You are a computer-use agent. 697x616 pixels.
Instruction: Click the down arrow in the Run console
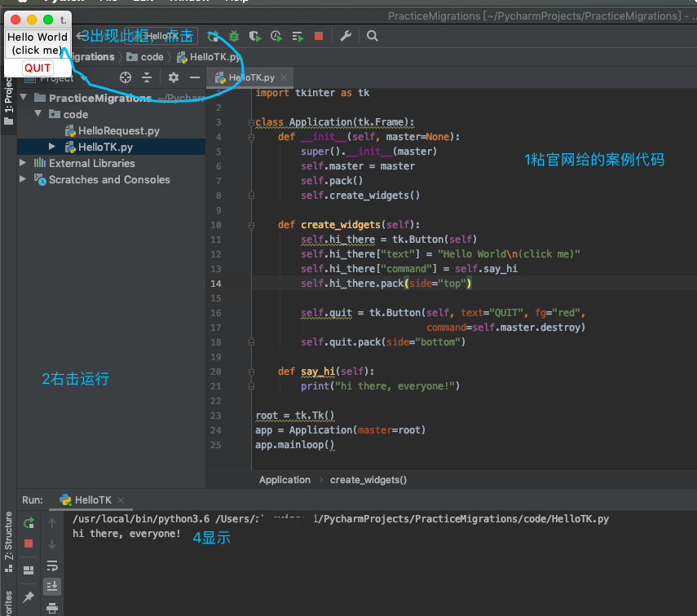click(x=52, y=544)
